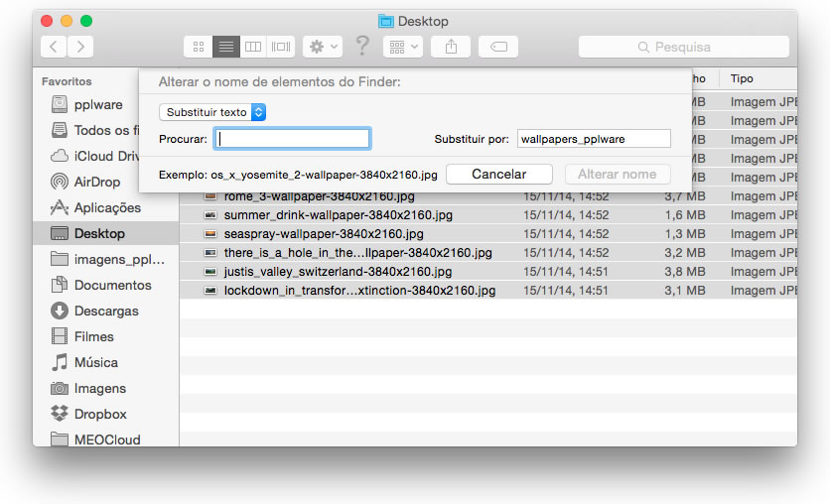Open the Substituir texto dropdown

click(212, 112)
